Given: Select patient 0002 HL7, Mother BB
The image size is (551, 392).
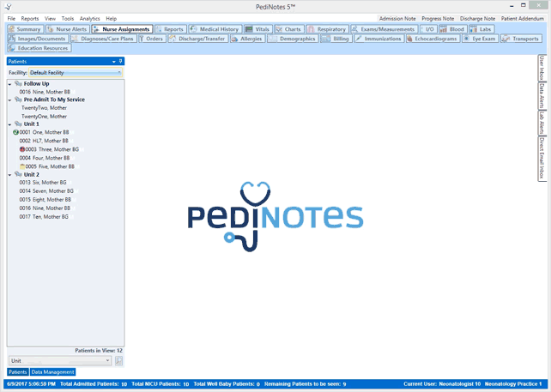Looking at the screenshot, I should 44,141.
